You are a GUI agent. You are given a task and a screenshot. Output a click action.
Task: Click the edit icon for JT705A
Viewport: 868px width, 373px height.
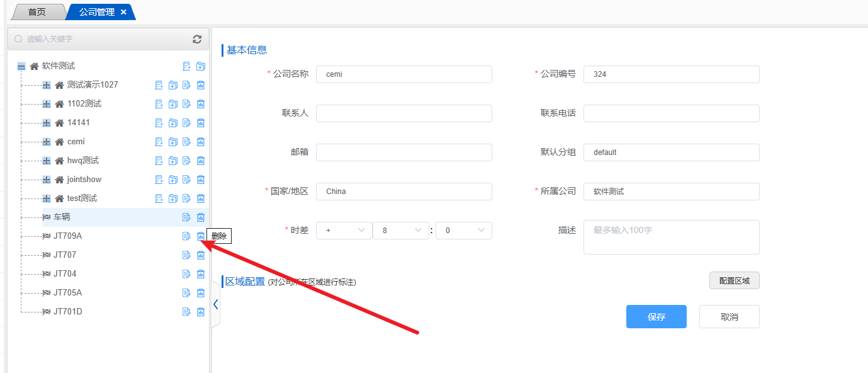click(186, 293)
